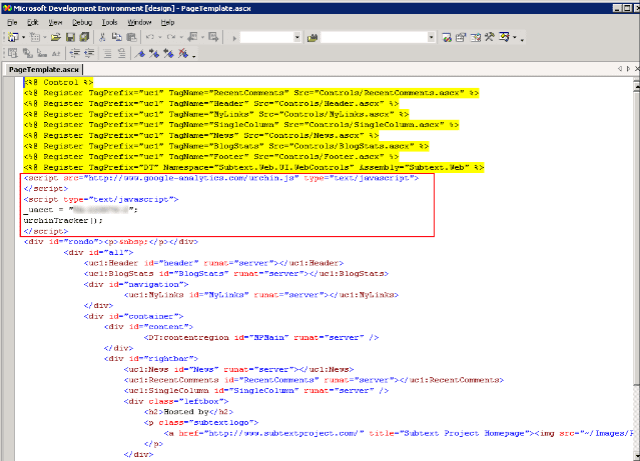Expand the Navigate Backward dropdown arrow
Image resolution: width=640 pixels, height=461 pixels.
pyautogui.click(x=202, y=38)
